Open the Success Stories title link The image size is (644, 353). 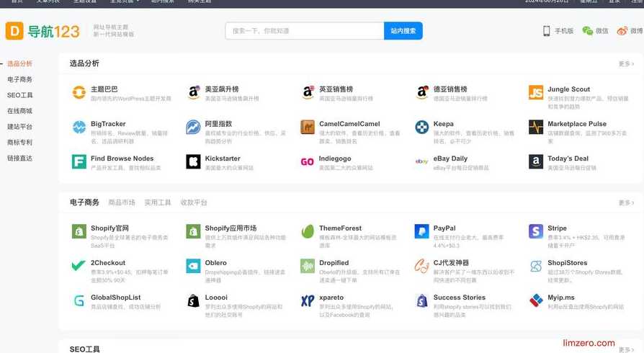coord(459,297)
